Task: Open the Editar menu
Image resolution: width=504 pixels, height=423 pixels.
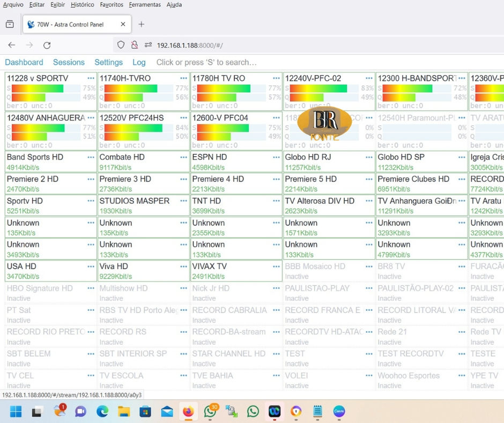Action: tap(37, 4)
